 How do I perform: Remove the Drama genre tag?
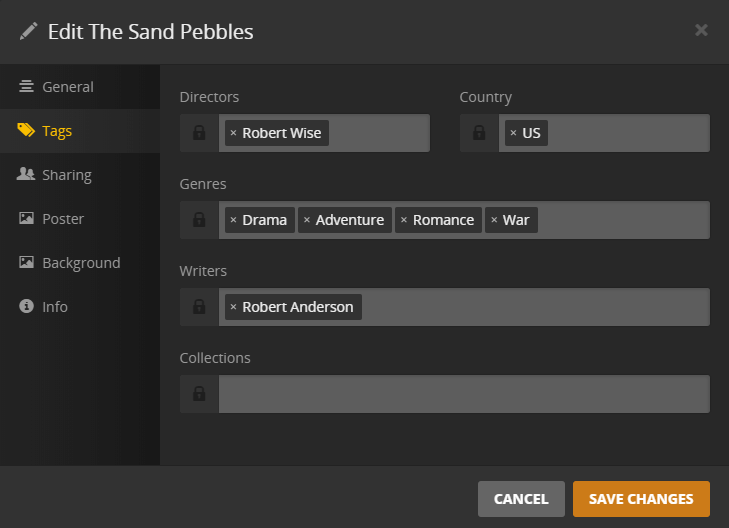233,220
